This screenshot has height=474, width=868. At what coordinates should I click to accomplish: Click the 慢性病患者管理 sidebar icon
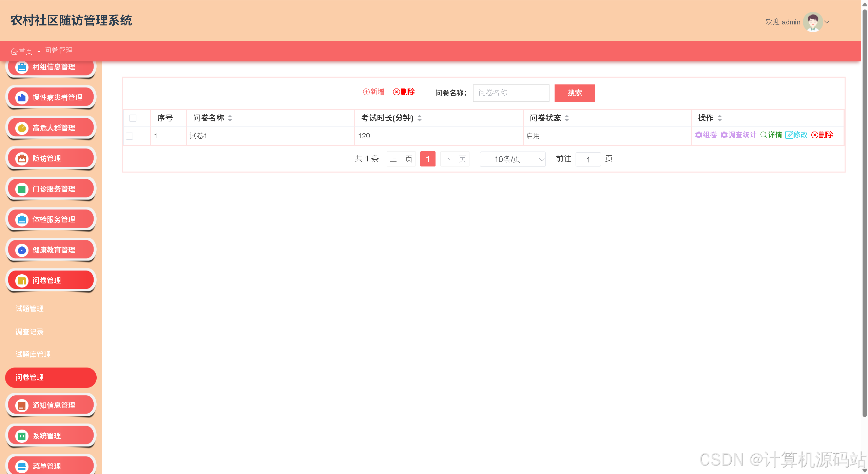(22, 98)
